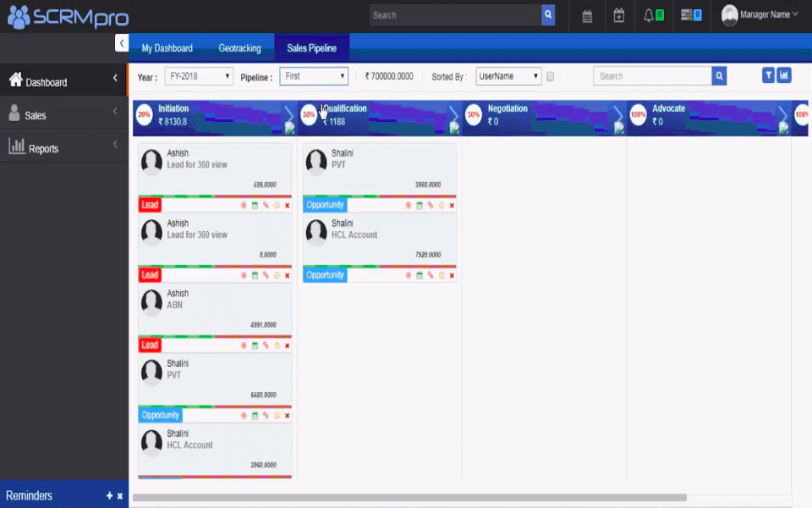This screenshot has width=812, height=508.
Task: Click link icon on Shalini 7920.0000 card
Action: coord(431,275)
